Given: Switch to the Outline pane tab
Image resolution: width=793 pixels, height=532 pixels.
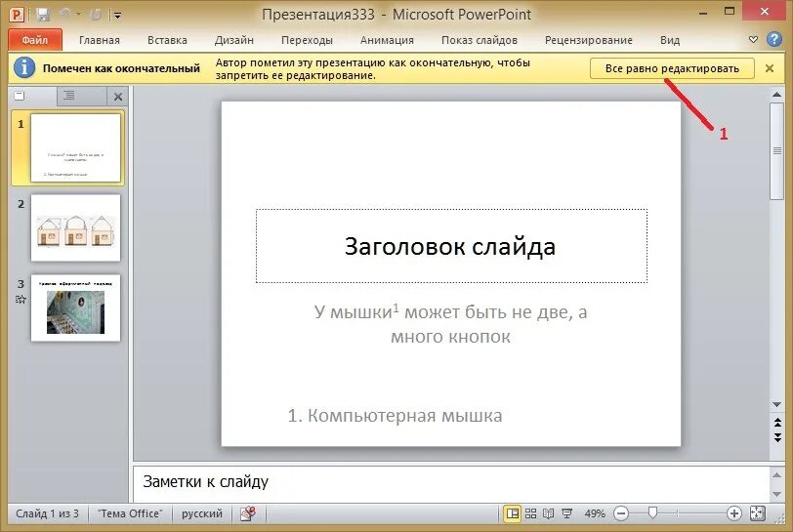Looking at the screenshot, I should coord(68,96).
